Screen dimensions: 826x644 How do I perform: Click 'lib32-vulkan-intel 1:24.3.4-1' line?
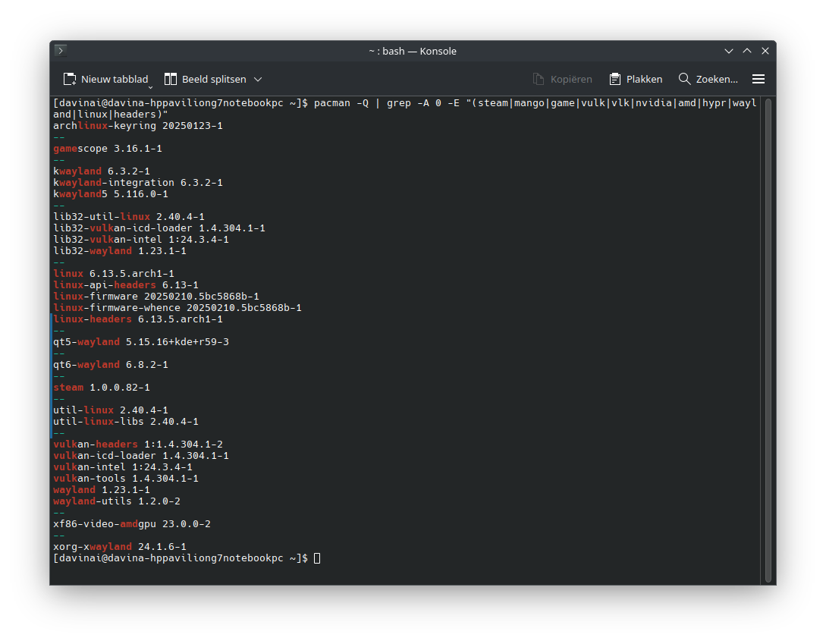pyautogui.click(x=141, y=240)
